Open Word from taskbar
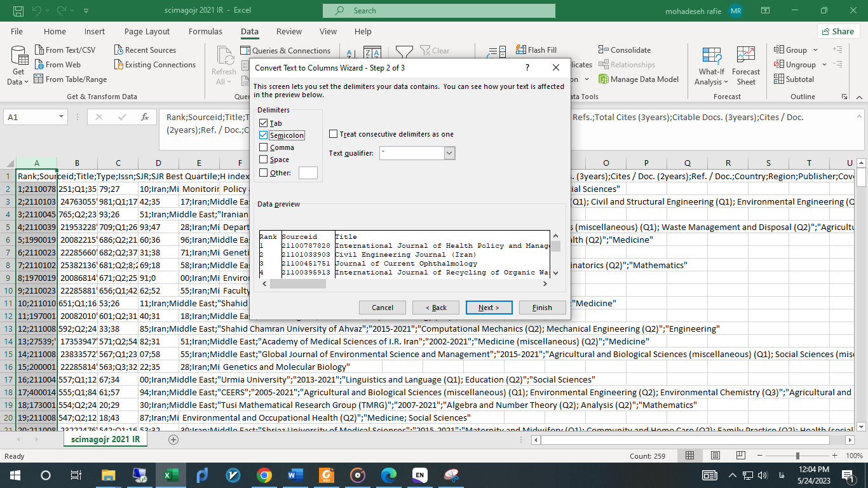This screenshot has height=488, width=868. click(x=295, y=475)
